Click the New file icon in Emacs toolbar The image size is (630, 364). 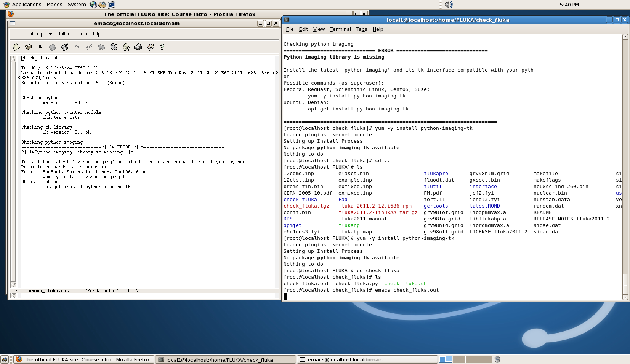pyautogui.click(x=16, y=47)
